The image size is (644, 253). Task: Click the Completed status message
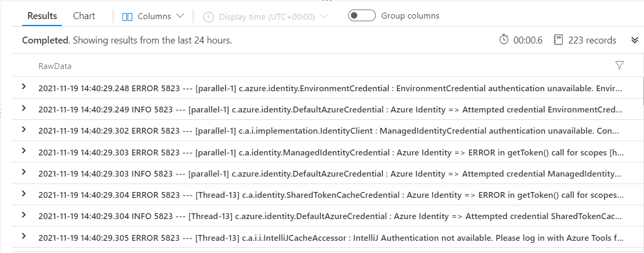pos(127,40)
